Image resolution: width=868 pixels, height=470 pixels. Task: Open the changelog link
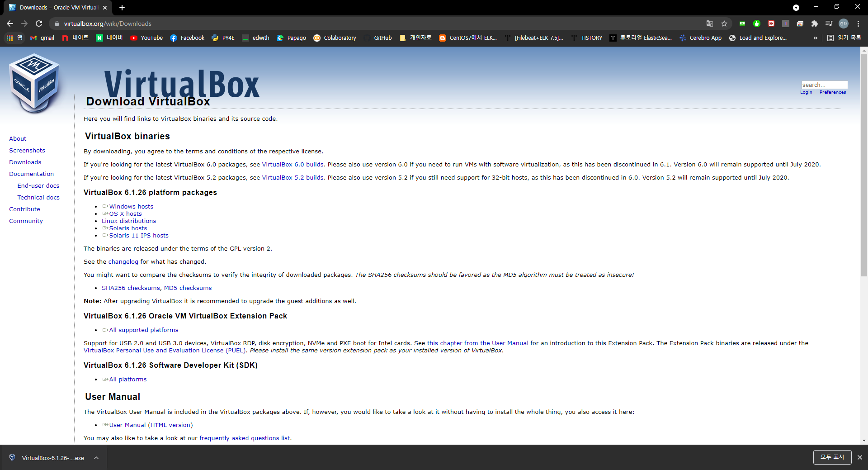[x=123, y=262]
